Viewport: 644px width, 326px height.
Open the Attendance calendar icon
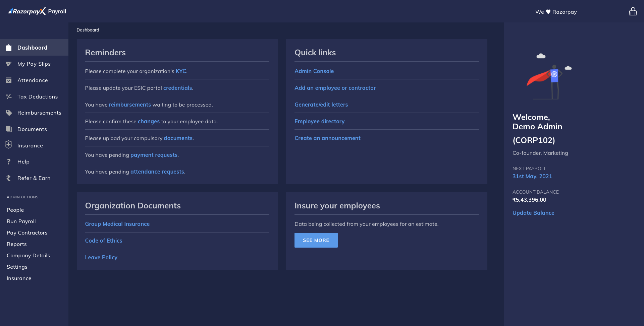tap(8, 80)
